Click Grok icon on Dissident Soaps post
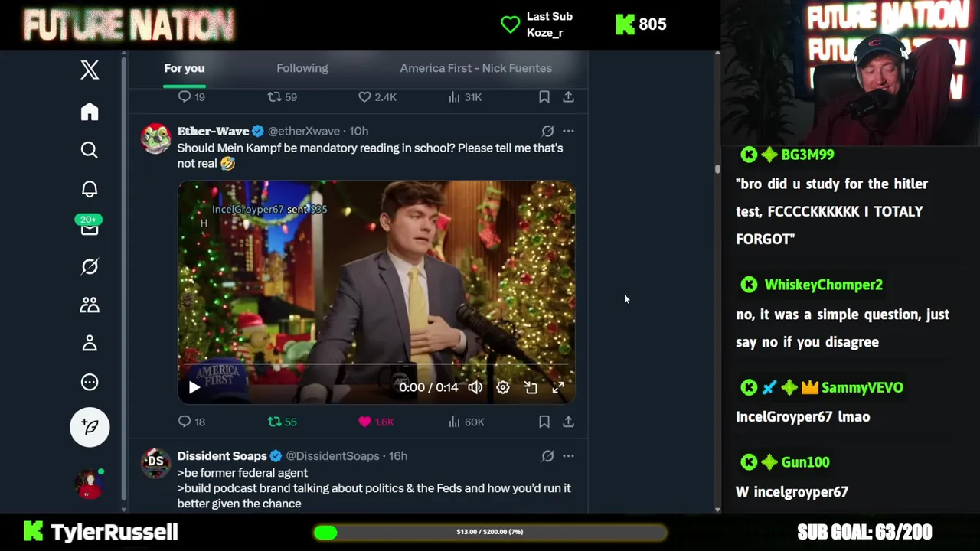Screen dimensions: 980x551 pyautogui.click(x=547, y=455)
